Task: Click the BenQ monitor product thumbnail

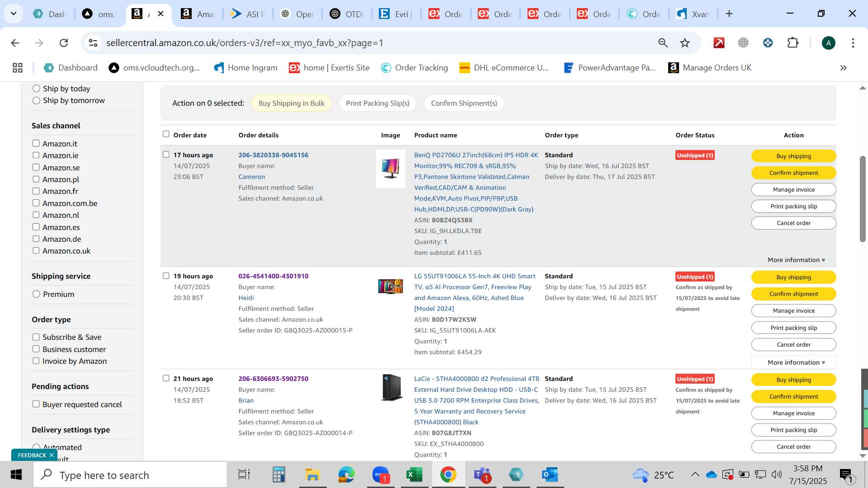Action: click(x=391, y=169)
